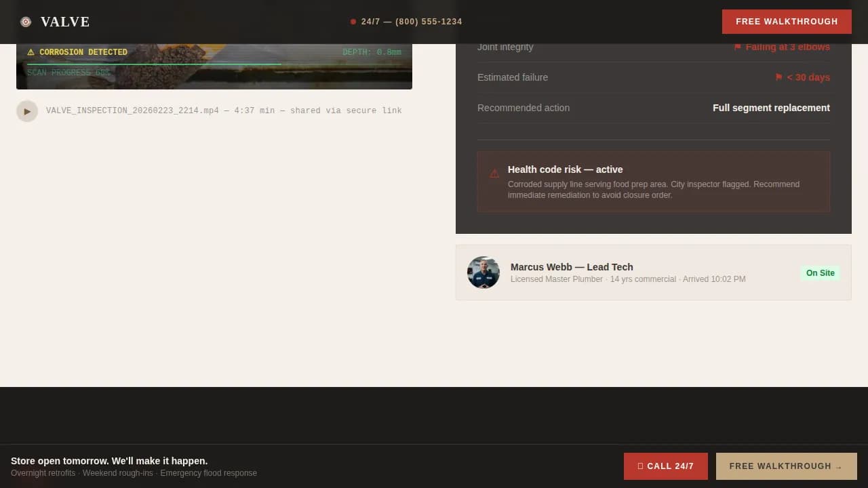Image resolution: width=868 pixels, height=488 pixels.
Task: Click the On Site status badge
Action: click(x=820, y=273)
